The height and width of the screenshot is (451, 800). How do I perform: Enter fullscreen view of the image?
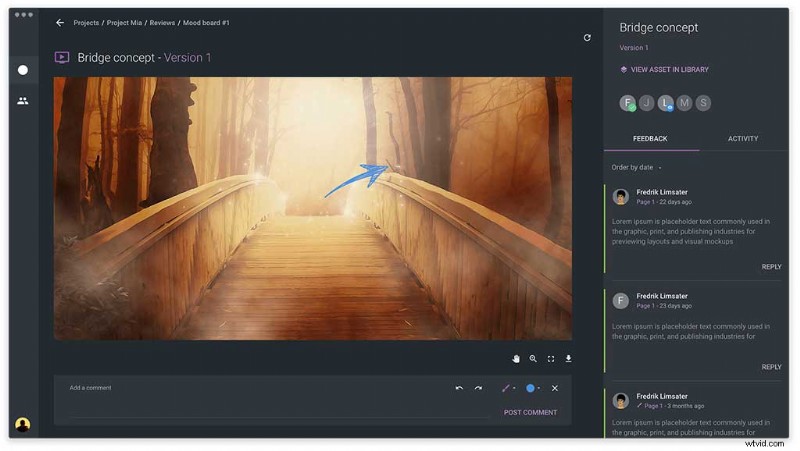pos(551,358)
